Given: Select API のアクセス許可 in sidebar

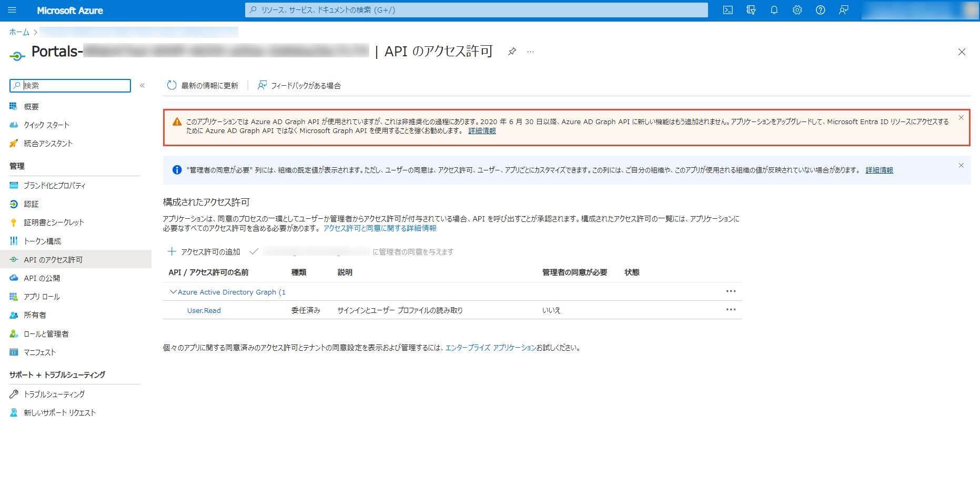Looking at the screenshot, I should pos(76,259).
